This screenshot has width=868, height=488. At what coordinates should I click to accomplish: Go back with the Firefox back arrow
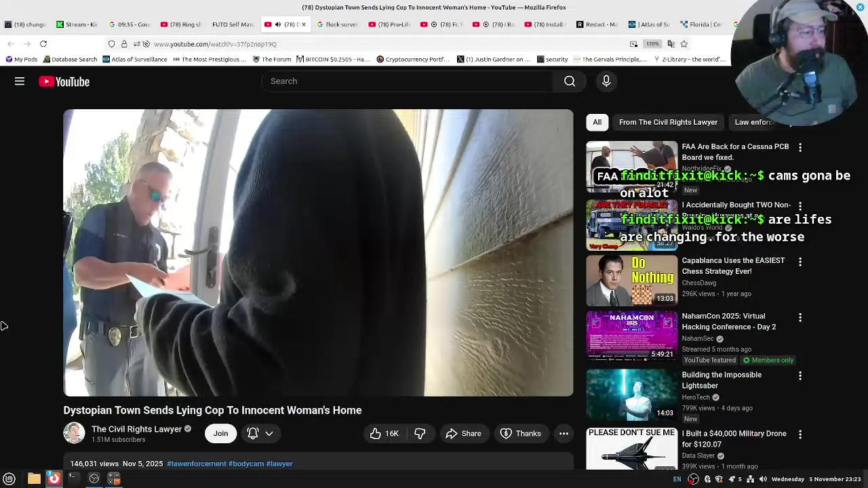(11, 44)
